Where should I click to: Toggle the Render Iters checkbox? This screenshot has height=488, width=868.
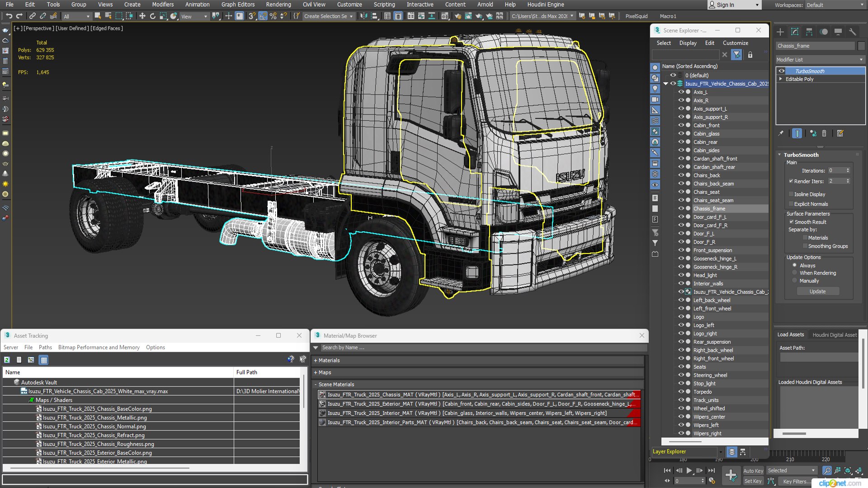coord(791,181)
